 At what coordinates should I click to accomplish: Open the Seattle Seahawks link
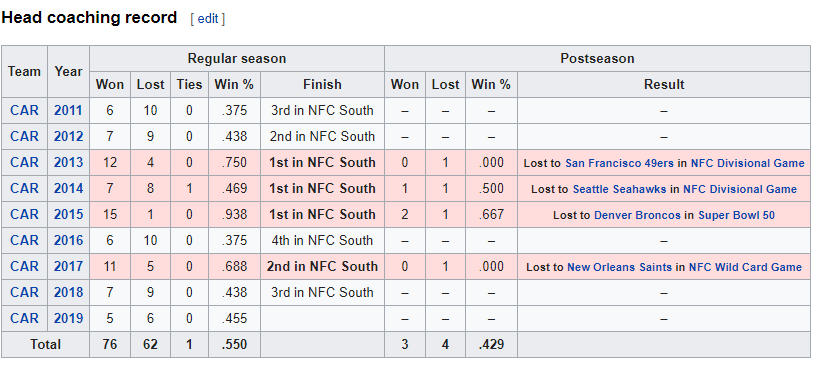click(619, 189)
